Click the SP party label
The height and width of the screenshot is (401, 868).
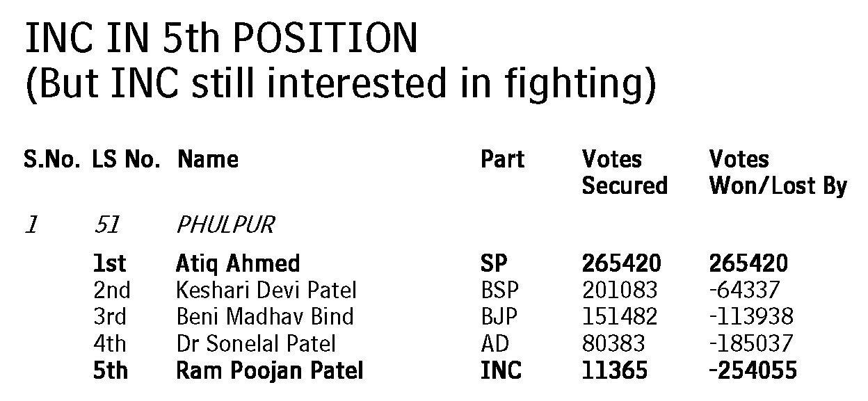click(494, 263)
